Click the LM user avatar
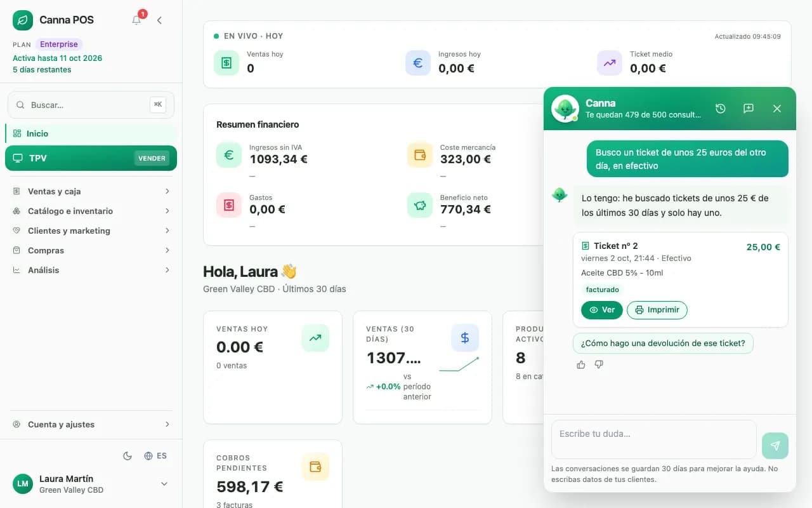 point(23,484)
